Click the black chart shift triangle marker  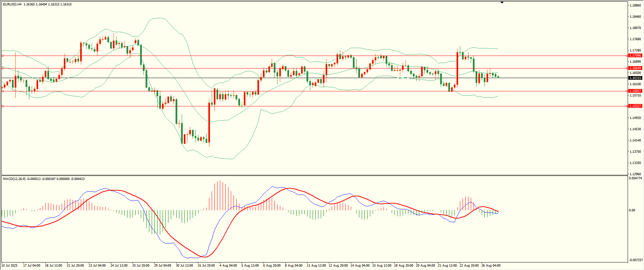502,3
